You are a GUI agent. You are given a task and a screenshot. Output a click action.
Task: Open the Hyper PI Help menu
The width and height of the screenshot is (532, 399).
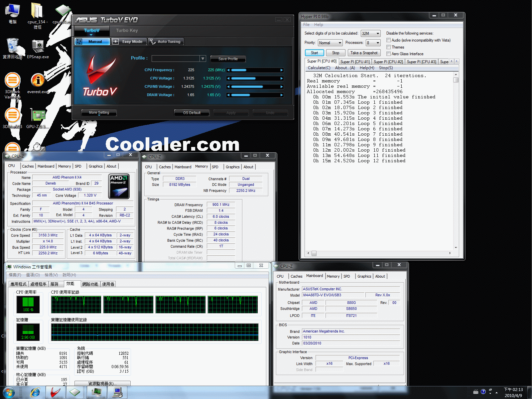319,25
